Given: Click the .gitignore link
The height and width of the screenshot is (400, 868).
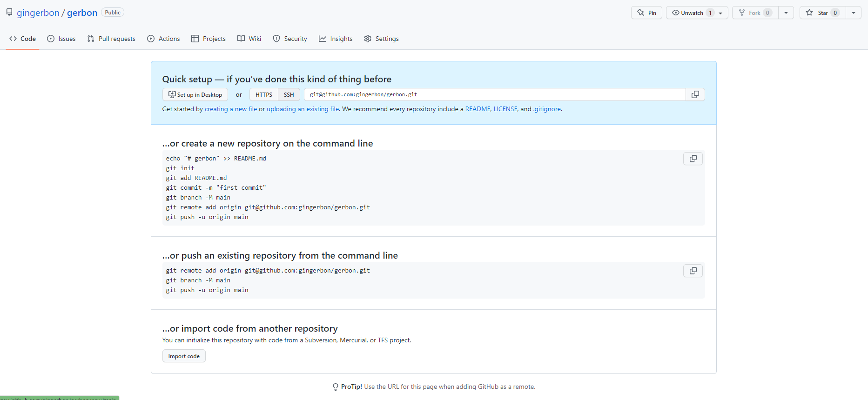Looking at the screenshot, I should tap(547, 109).
